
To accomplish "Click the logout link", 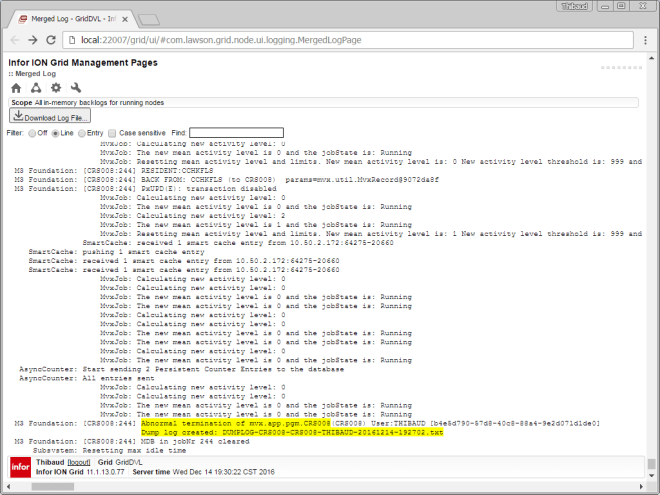I will click(80, 462).
